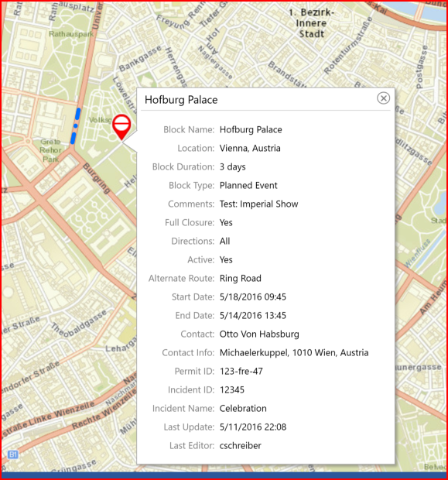The height and width of the screenshot is (480, 448).
Task: Click Rechte Wienzeile street label
Action: tap(103, 410)
